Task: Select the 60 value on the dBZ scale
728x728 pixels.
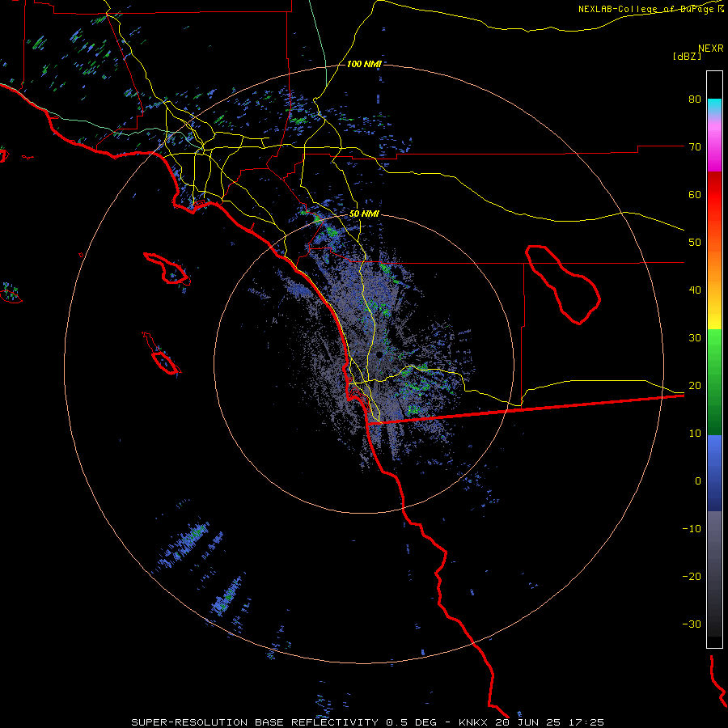Action: (x=695, y=194)
